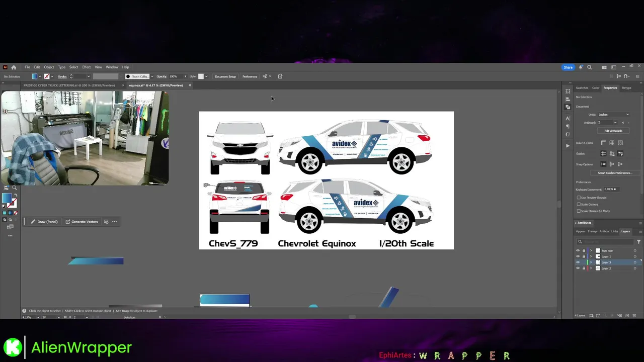Open the File menu
The height and width of the screenshot is (362, 644).
tap(28, 67)
